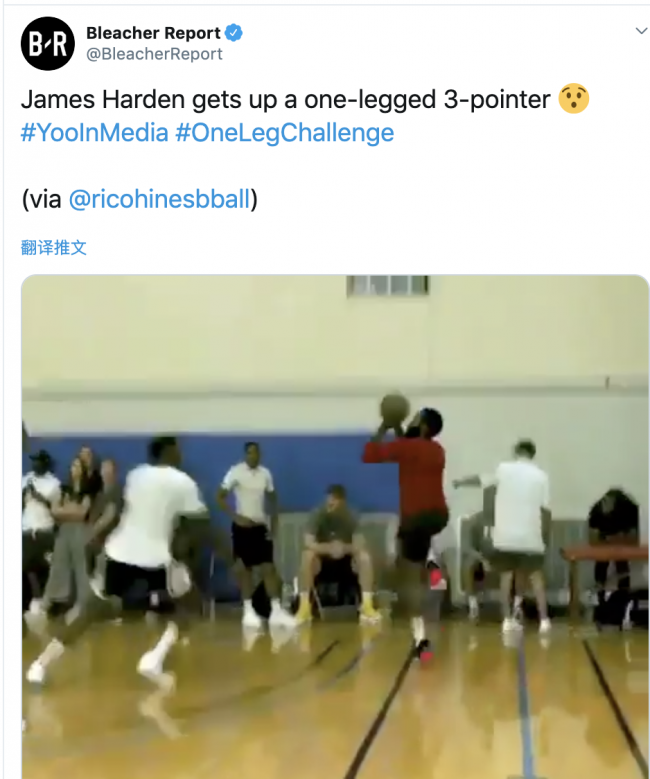This screenshot has width=650, height=779.
Task: Click the "(via" text before the mention
Action: [x=42, y=199]
